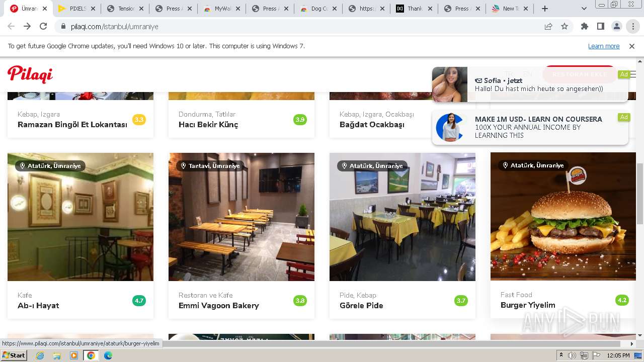Go forward in browser history
This screenshot has width=644, height=362.
(27, 27)
